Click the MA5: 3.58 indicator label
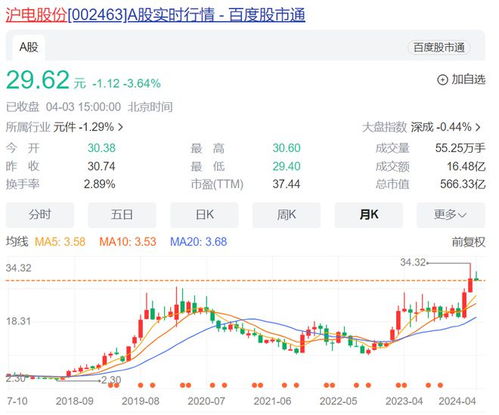 click(x=60, y=242)
